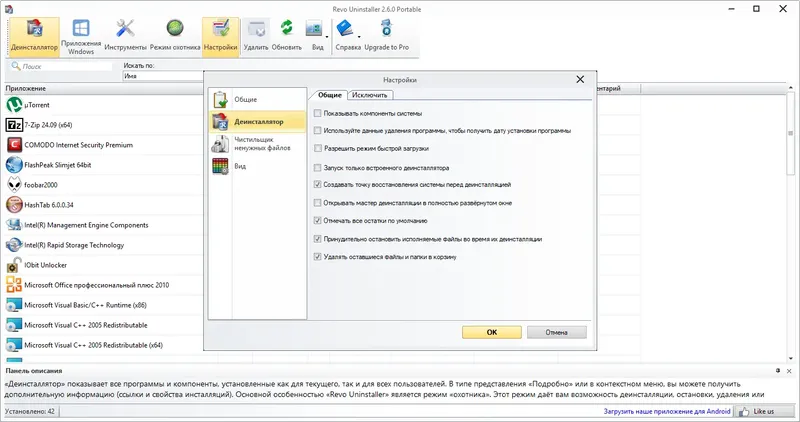The height and width of the screenshot is (422, 800).
Task: Open the Загрузить наше приложение для Android link
Action: point(667,411)
